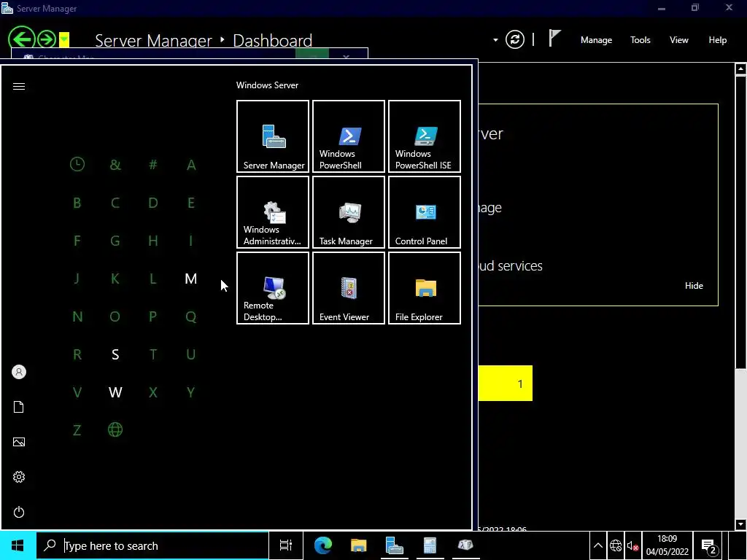
Task: Open the Help menu
Action: pos(717,40)
